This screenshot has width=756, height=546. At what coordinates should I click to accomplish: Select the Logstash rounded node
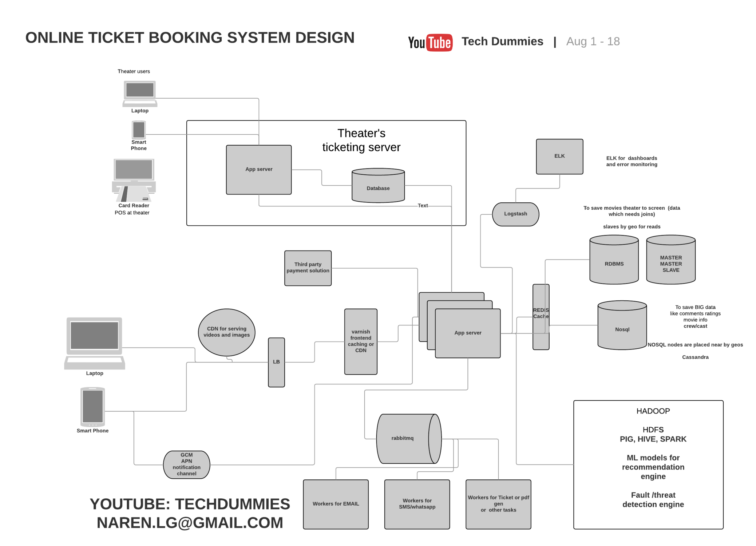(515, 214)
